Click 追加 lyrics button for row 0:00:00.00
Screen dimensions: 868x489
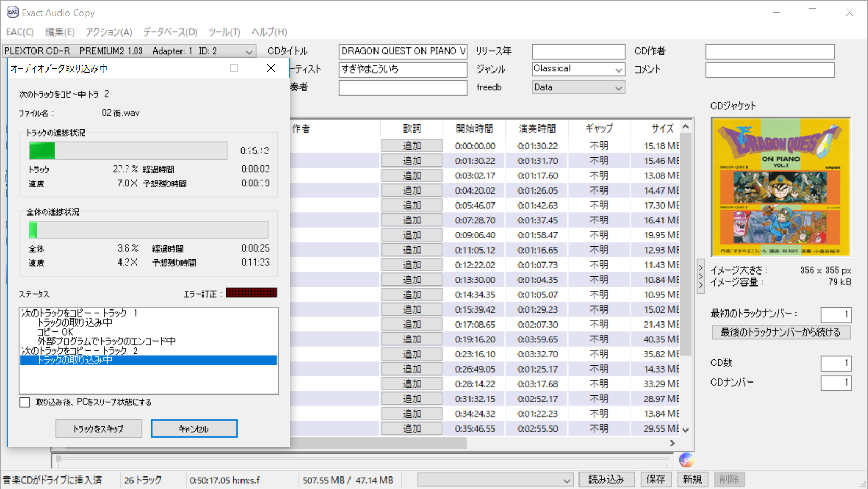click(412, 146)
